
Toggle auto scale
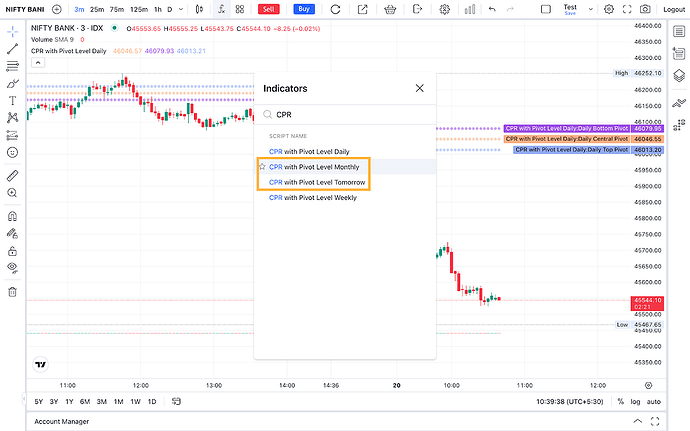pos(653,402)
